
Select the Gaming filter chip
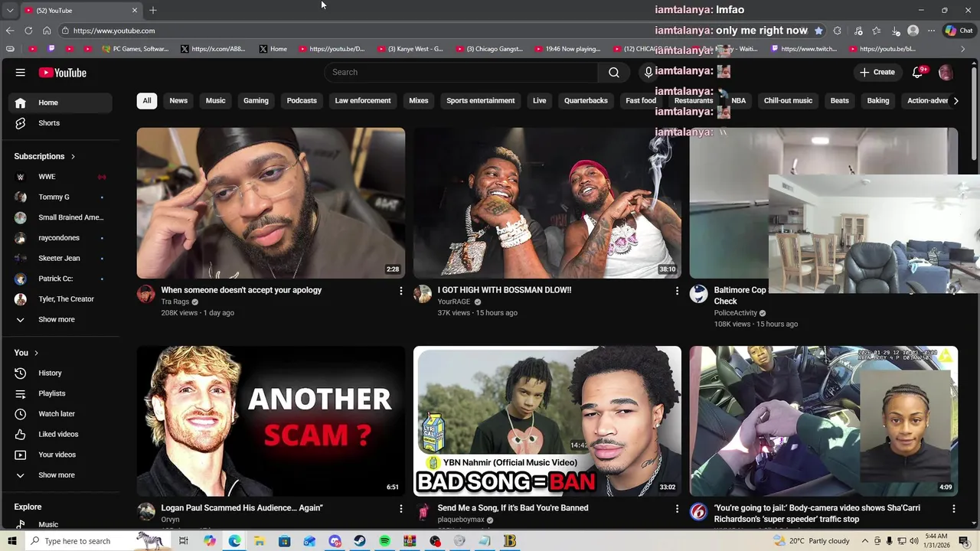pyautogui.click(x=256, y=100)
